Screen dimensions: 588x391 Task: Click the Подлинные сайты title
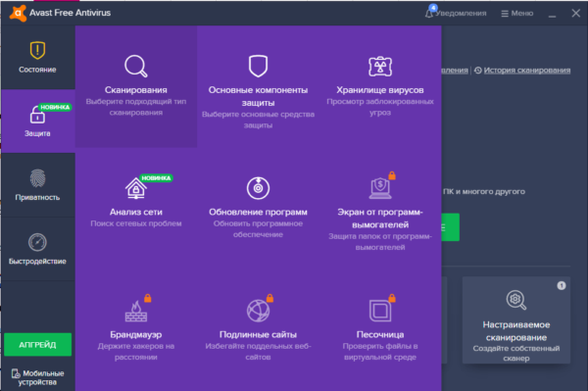258,334
